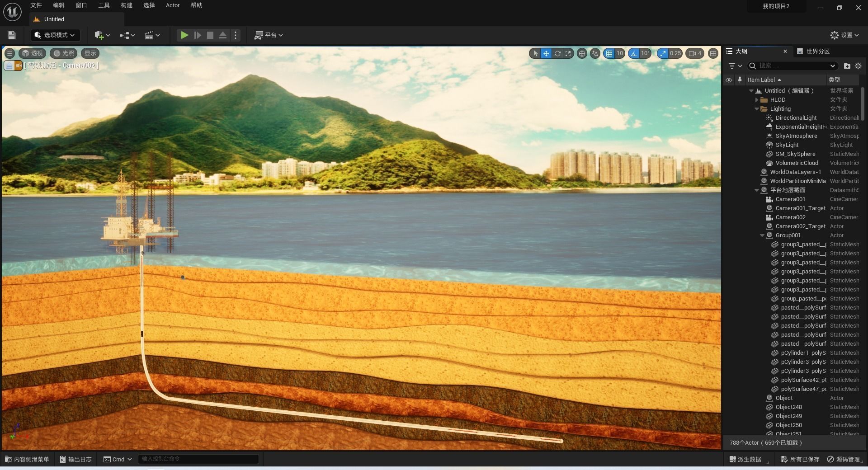This screenshot has height=470, width=868.
Task: Open the 选项模式 mode dropdown
Action: pos(55,35)
